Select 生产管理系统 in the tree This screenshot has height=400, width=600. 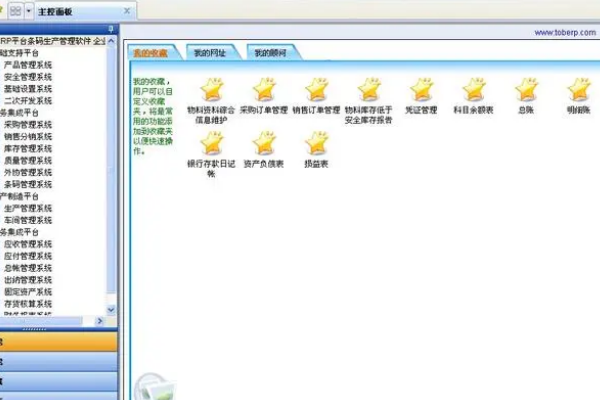pyautogui.click(x=28, y=208)
